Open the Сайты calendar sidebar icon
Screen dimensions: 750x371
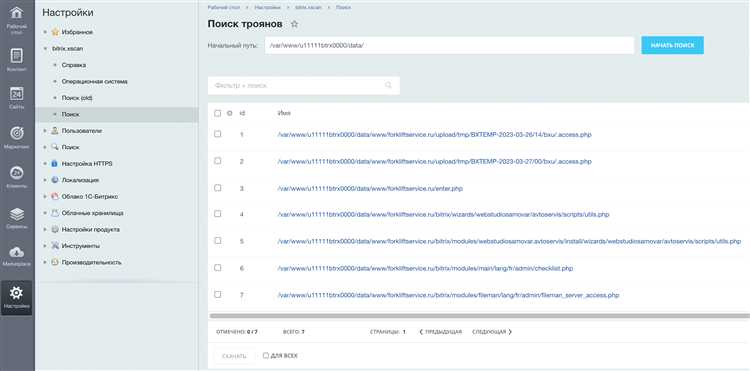[17, 94]
